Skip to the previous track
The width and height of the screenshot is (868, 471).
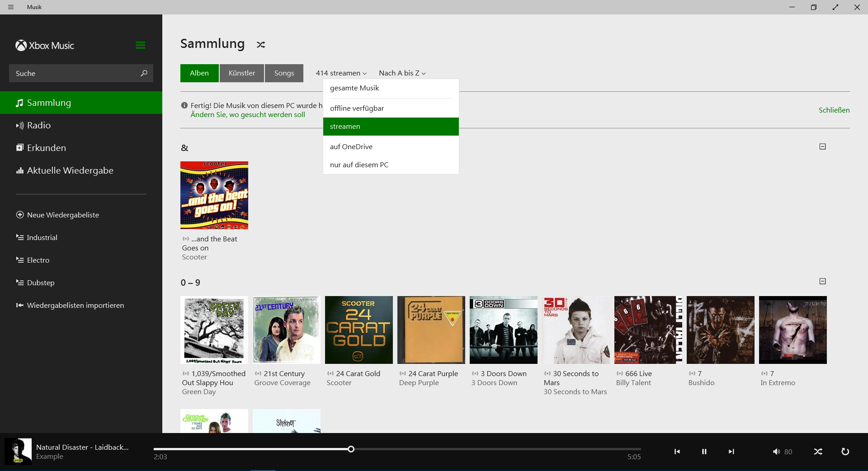click(x=677, y=452)
